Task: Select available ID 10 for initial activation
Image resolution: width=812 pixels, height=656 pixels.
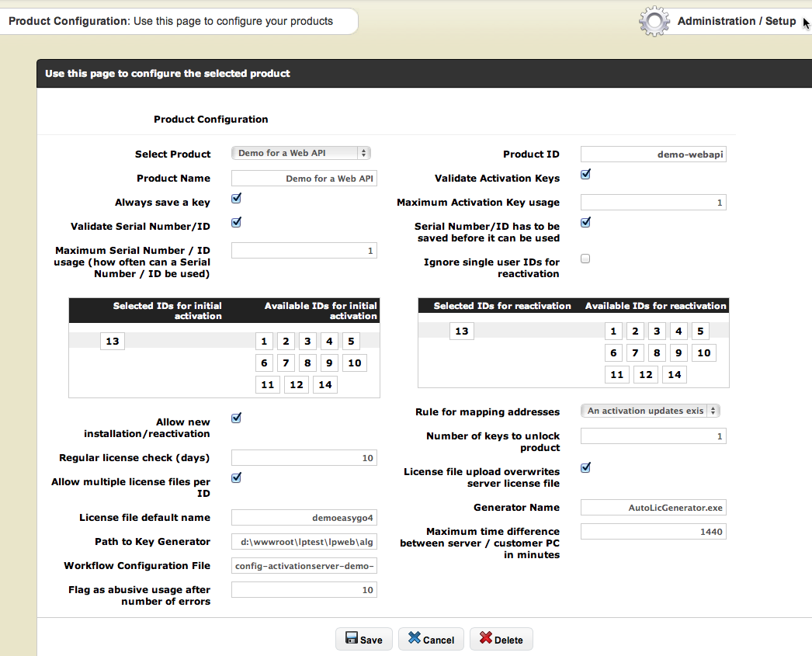Action: pyautogui.click(x=355, y=363)
